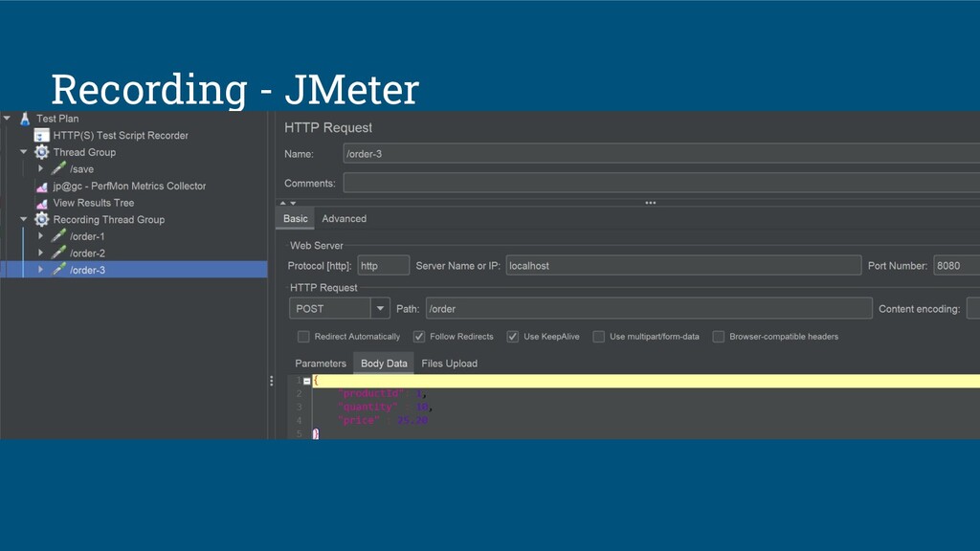Click the PerfMon Metrics Collector icon
The height and width of the screenshot is (551, 980).
pyautogui.click(x=41, y=187)
